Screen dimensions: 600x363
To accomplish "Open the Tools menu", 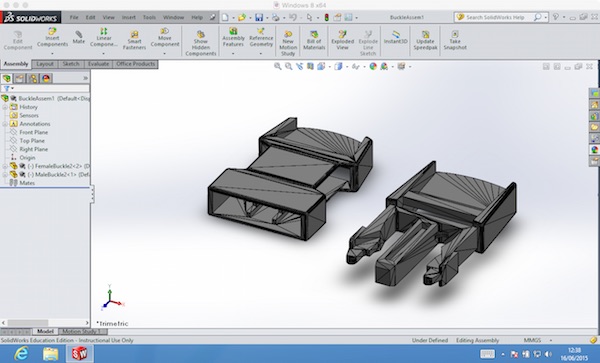I will point(149,17).
